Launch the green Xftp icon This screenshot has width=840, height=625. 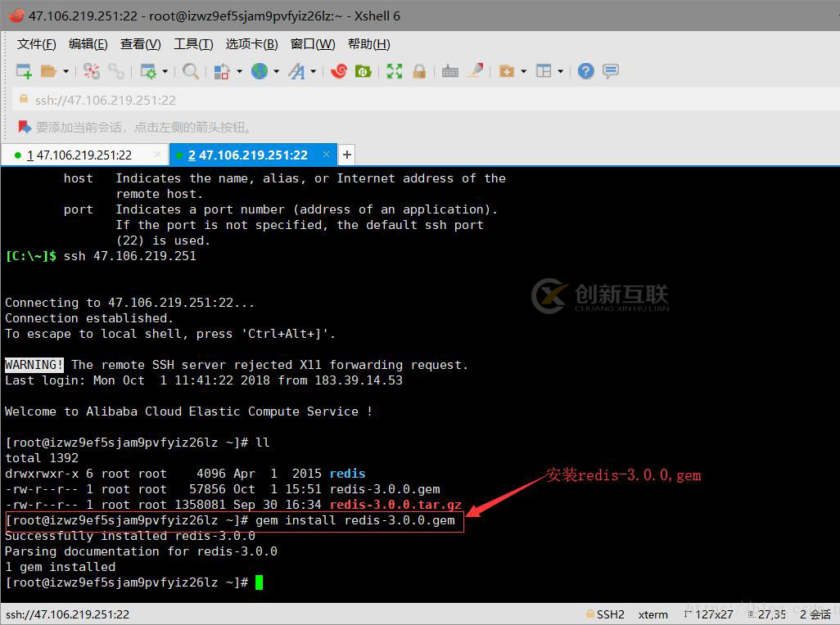[364, 71]
